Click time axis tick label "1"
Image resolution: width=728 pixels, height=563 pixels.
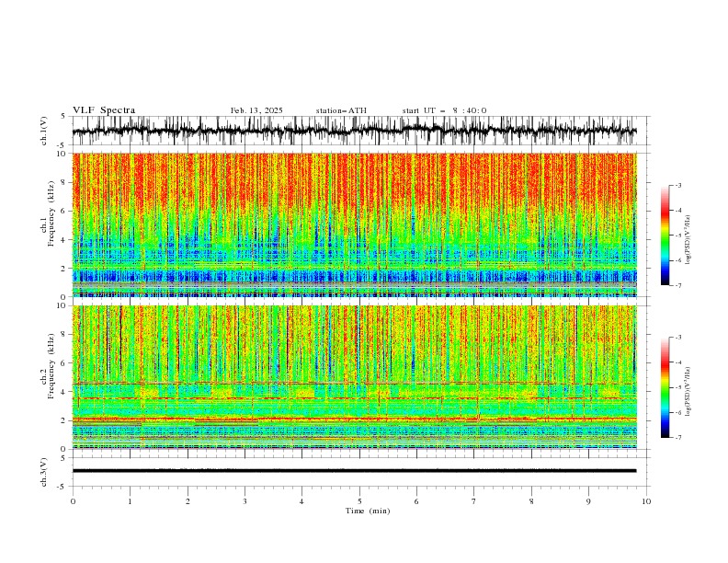[130, 501]
